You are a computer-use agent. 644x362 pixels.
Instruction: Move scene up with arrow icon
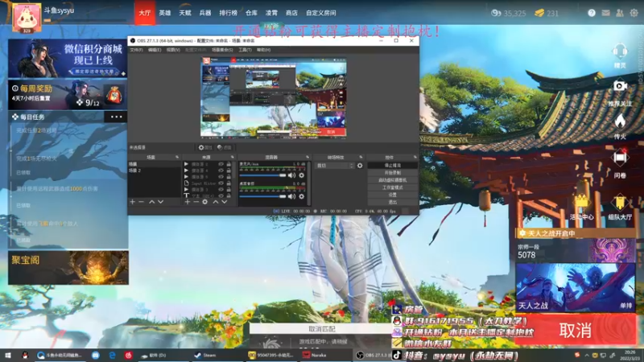(x=151, y=202)
